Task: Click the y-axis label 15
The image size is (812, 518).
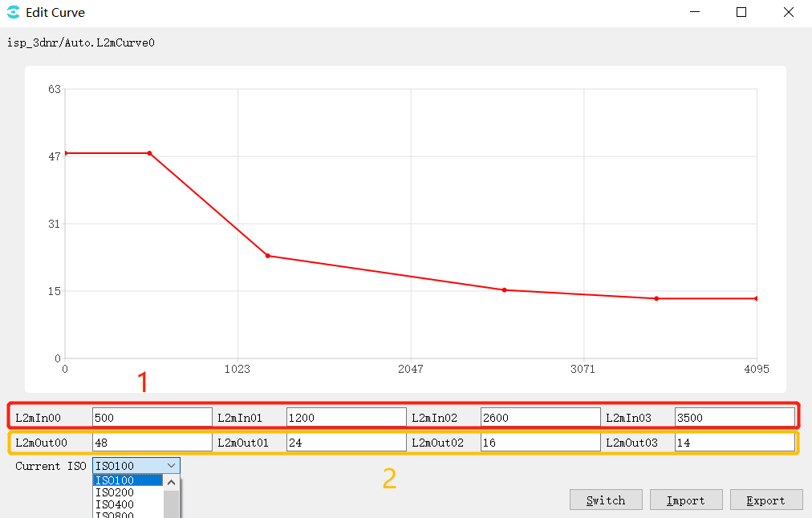Action: tap(55, 291)
